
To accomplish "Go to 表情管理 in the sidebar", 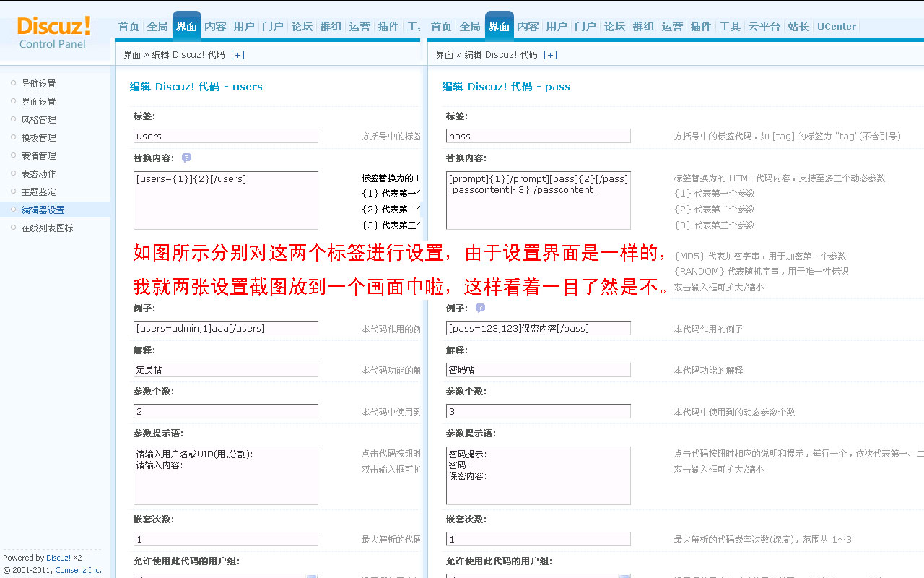I will pos(38,156).
